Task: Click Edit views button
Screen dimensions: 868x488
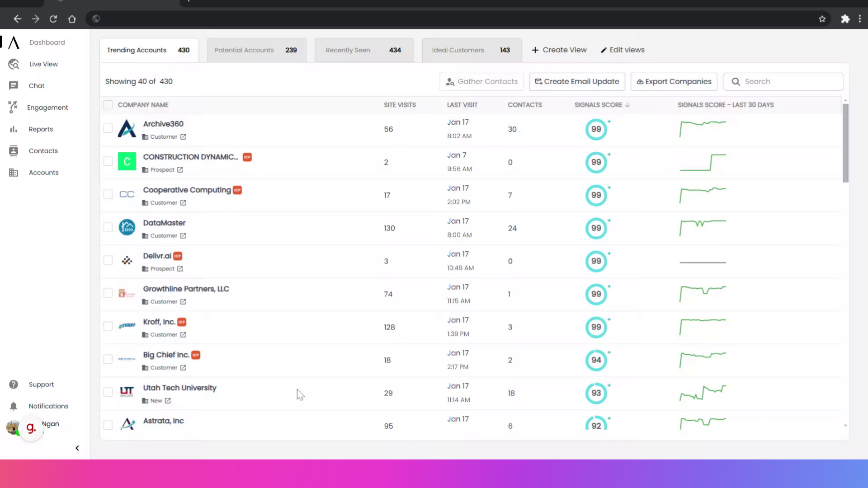Action: (x=623, y=50)
